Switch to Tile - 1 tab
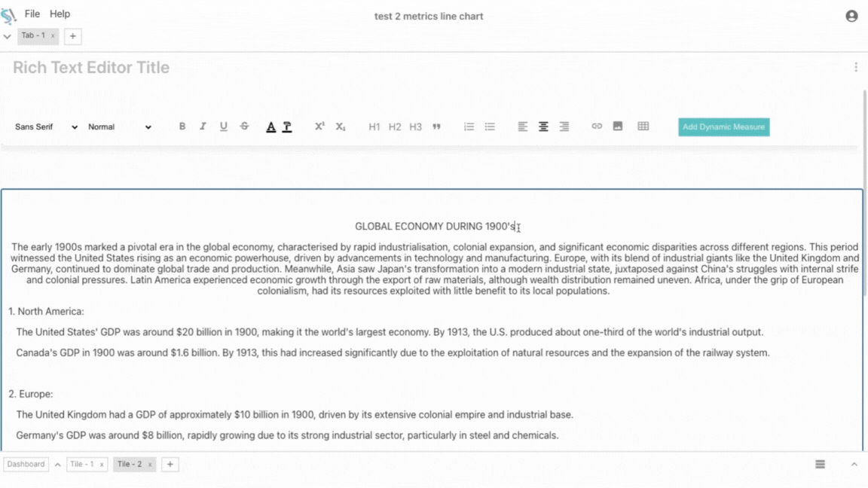Image resolution: width=868 pixels, height=488 pixels. click(x=82, y=465)
